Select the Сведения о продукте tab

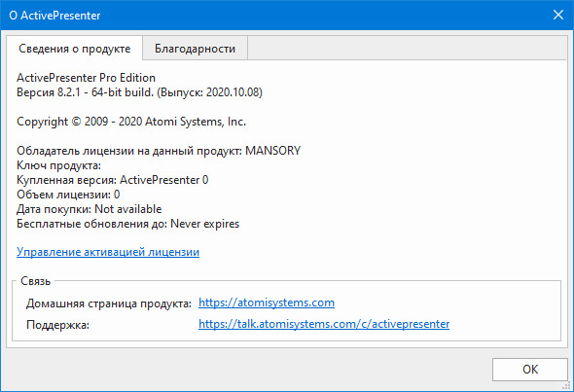click(x=74, y=49)
